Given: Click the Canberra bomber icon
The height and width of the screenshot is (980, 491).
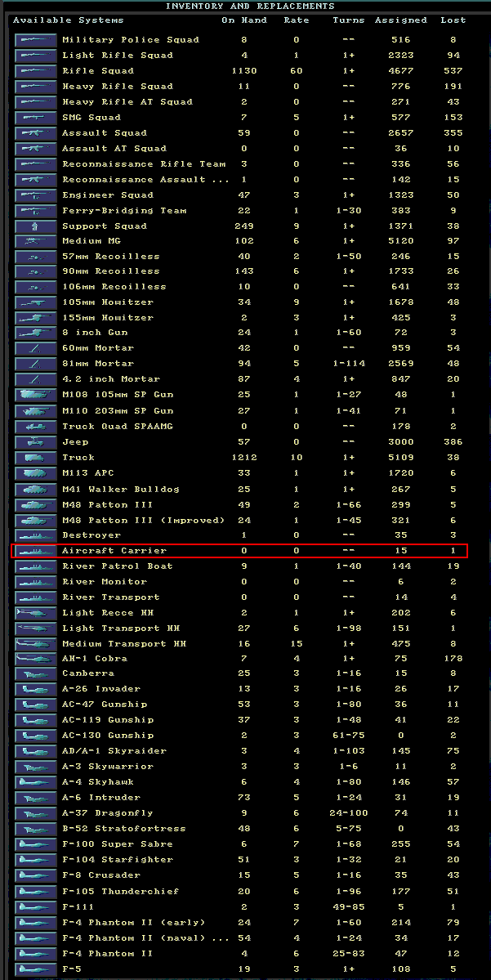Looking at the screenshot, I should (x=36, y=673).
